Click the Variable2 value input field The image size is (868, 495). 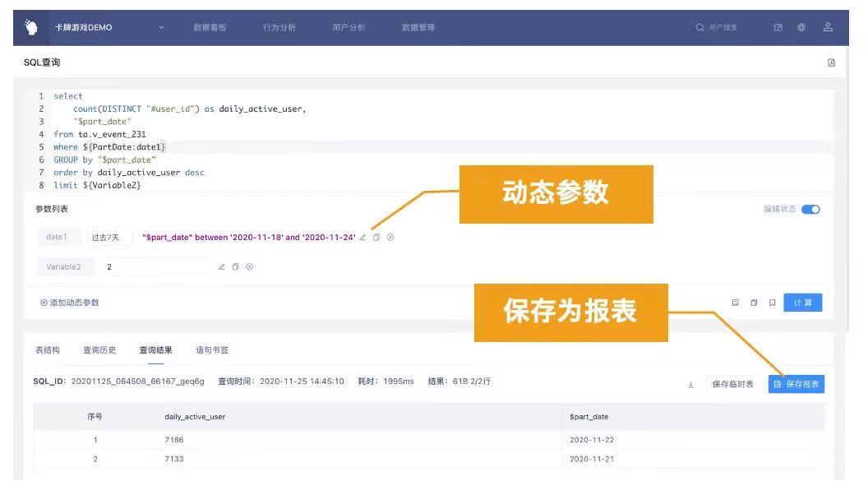pyautogui.click(x=156, y=267)
